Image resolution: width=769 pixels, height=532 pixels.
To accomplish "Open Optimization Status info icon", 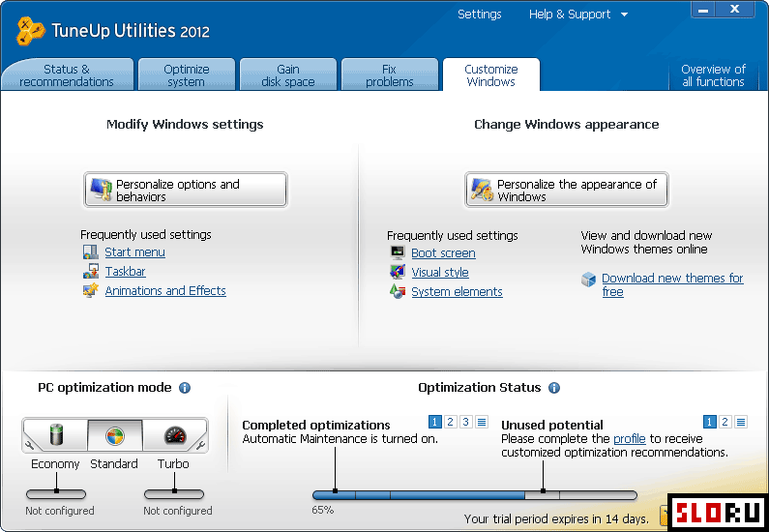I will click(554, 388).
